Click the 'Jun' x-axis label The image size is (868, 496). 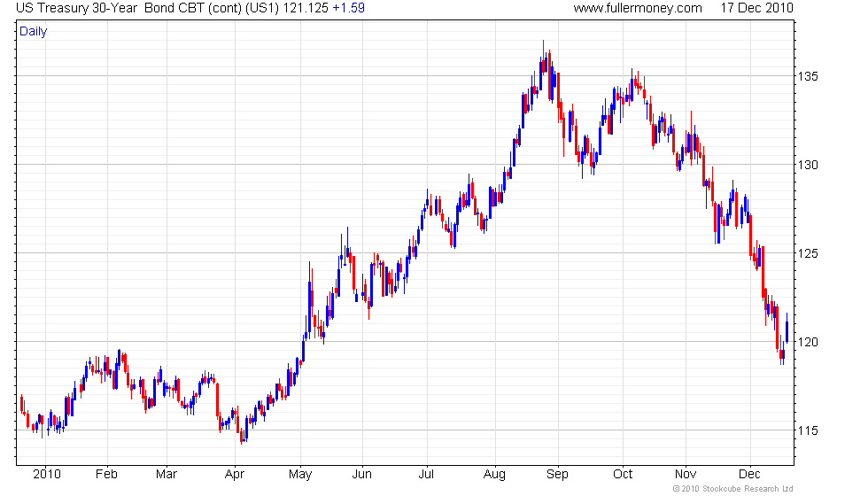362,475
